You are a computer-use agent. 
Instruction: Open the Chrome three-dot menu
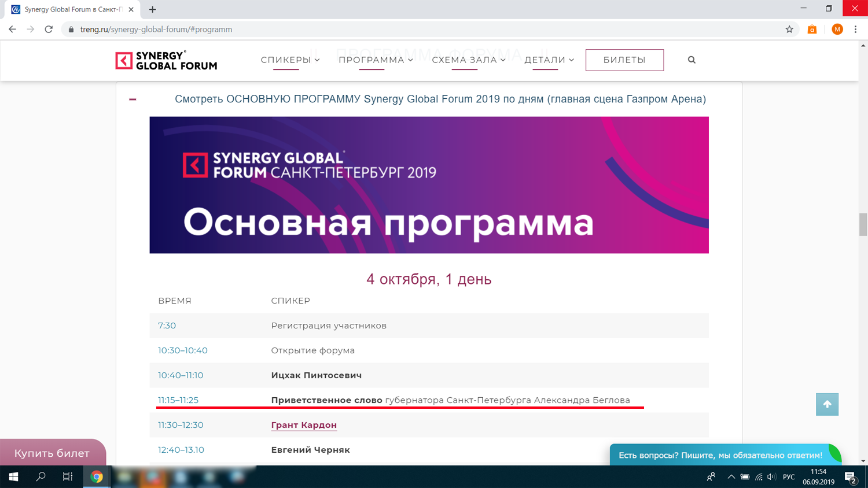(x=855, y=29)
